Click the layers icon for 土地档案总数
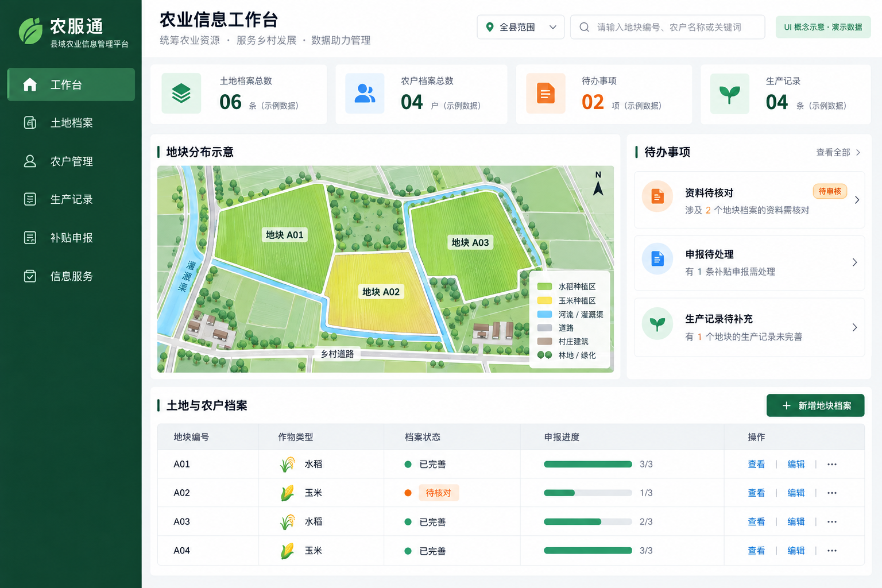 (181, 93)
